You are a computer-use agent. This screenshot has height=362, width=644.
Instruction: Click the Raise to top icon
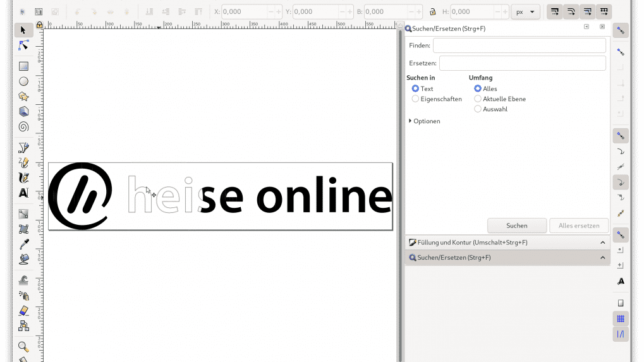coord(198,12)
